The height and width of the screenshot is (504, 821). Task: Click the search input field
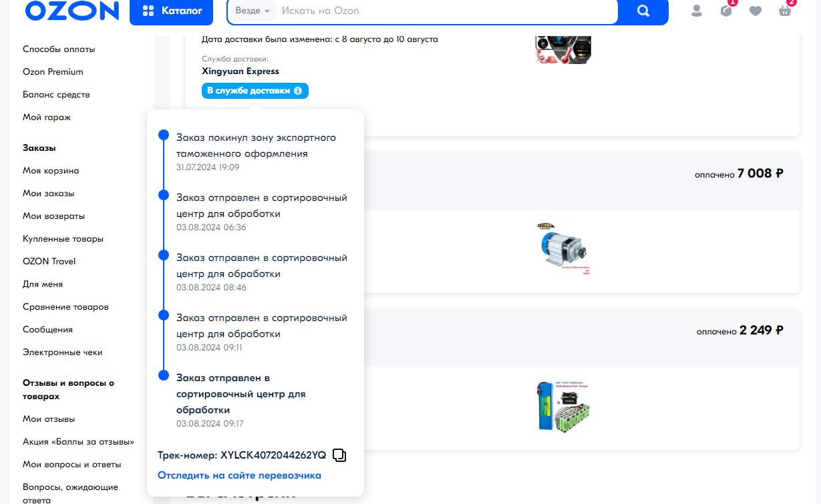448,11
